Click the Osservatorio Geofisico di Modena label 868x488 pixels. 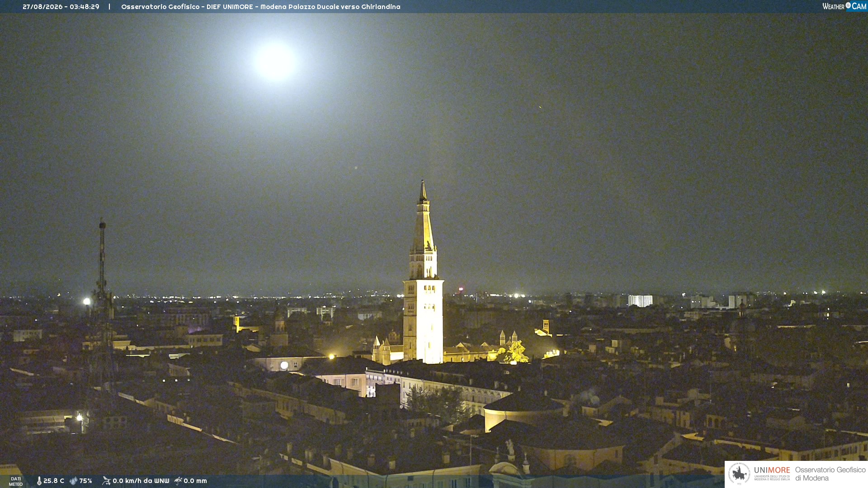[x=830, y=474]
